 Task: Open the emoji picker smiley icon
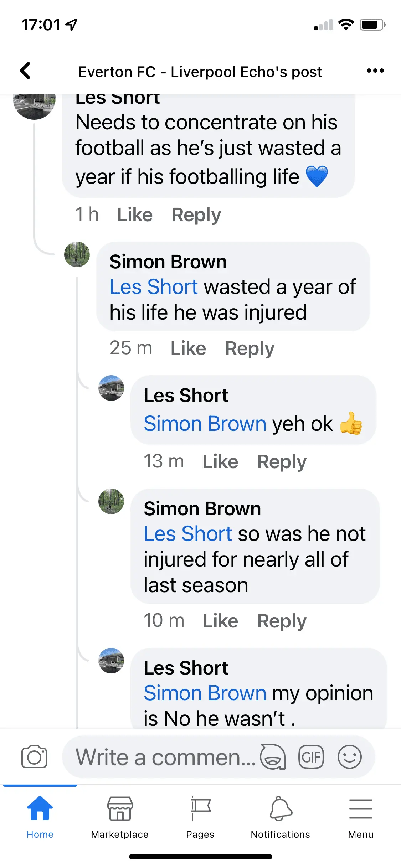tap(349, 757)
